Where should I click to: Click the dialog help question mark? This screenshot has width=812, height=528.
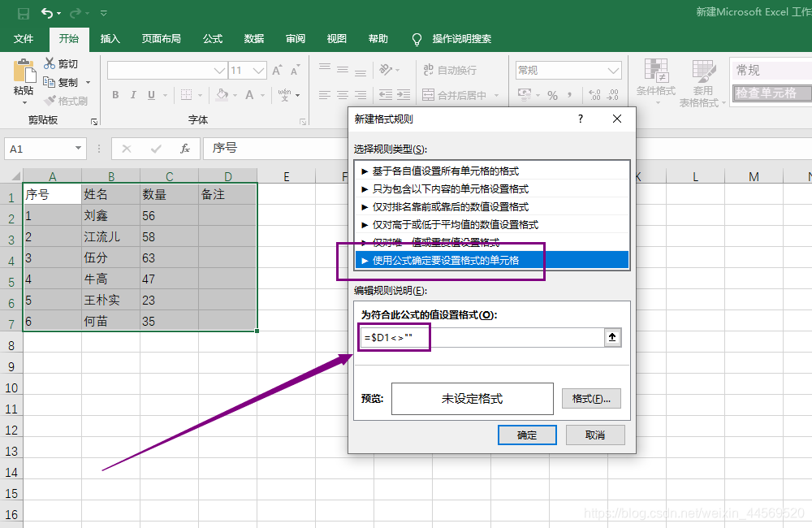[581, 119]
